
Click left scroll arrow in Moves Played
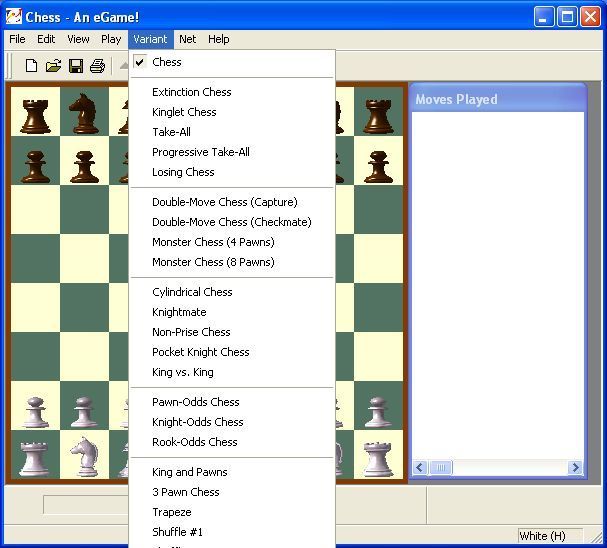(420, 467)
